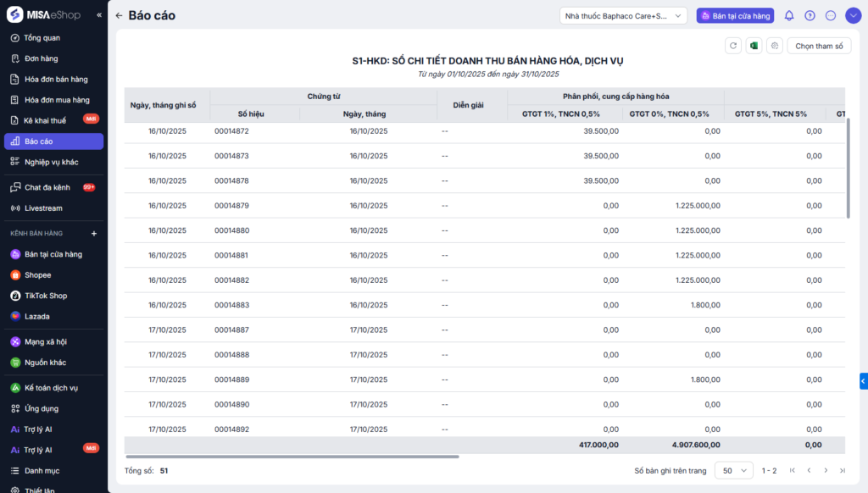
Task: Collapse the left sidebar menu
Action: click(x=99, y=15)
